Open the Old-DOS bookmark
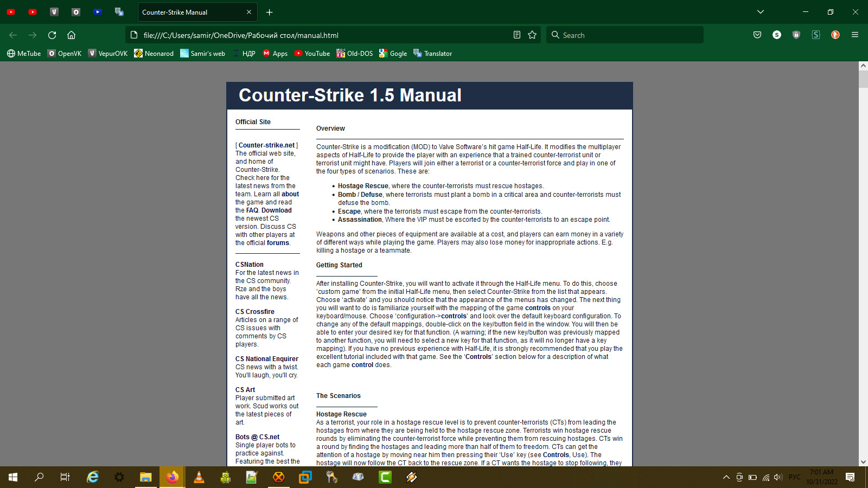868x488 pixels. click(355, 53)
